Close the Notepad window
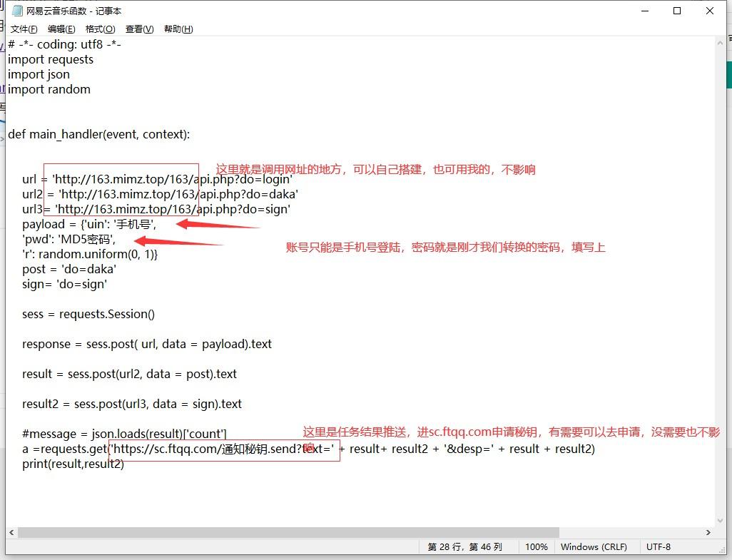The width and height of the screenshot is (732, 560). tap(710, 11)
